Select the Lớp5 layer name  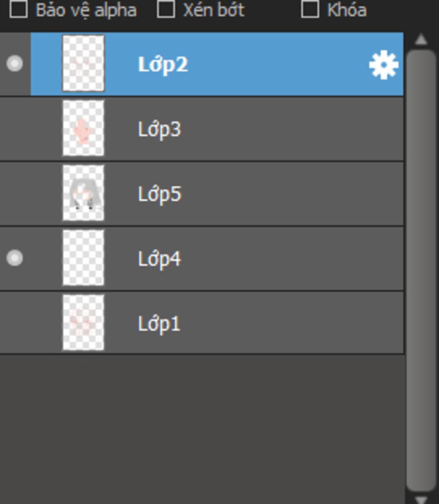coord(159,194)
